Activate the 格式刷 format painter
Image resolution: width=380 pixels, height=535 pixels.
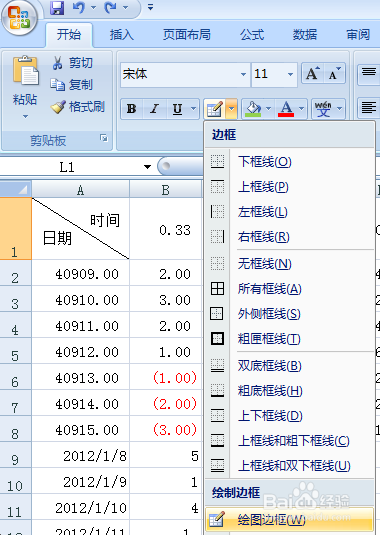[x=78, y=107]
